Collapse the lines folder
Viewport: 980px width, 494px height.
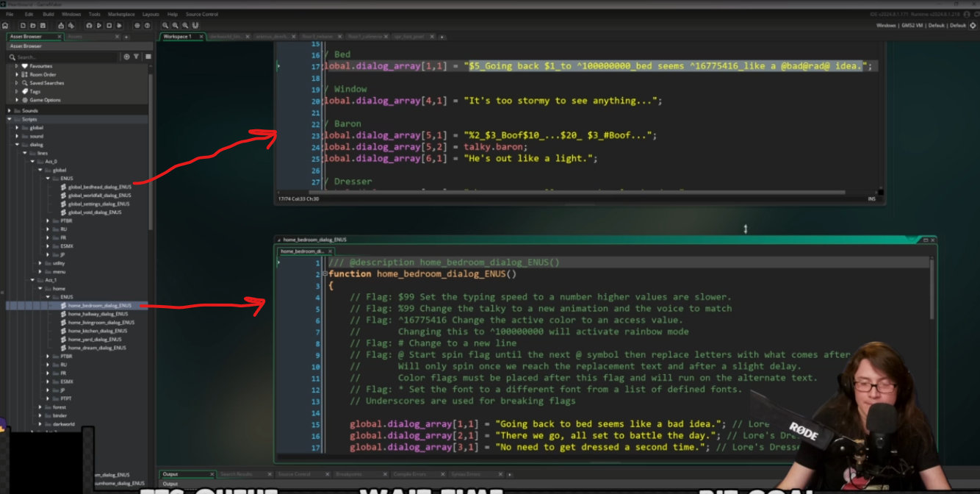pos(25,153)
